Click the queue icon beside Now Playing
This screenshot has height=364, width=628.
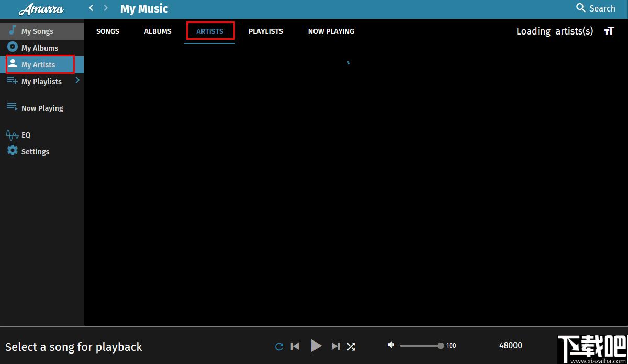12,107
